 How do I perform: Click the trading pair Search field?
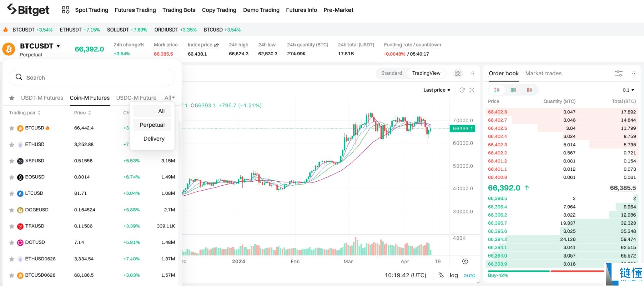pos(92,77)
